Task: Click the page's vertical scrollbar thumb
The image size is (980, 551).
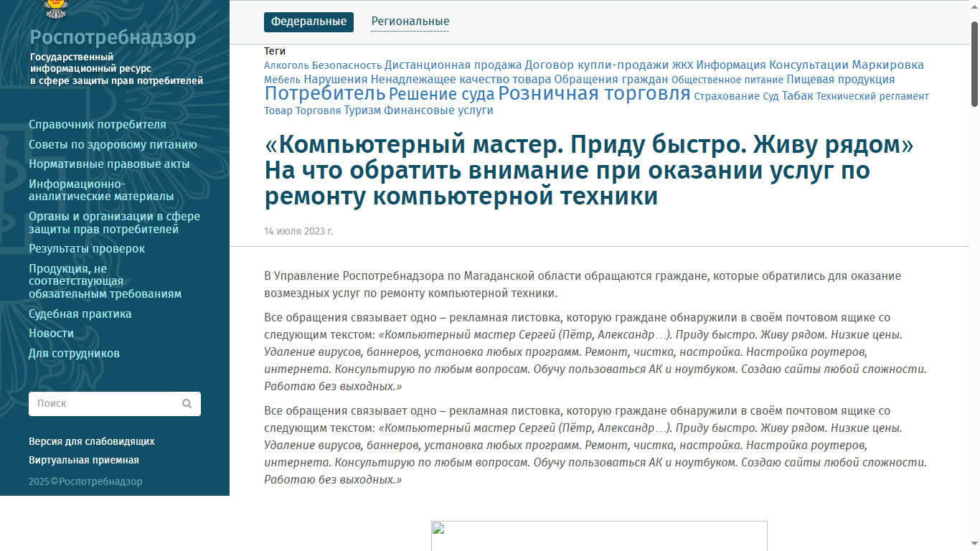Action: [x=974, y=64]
